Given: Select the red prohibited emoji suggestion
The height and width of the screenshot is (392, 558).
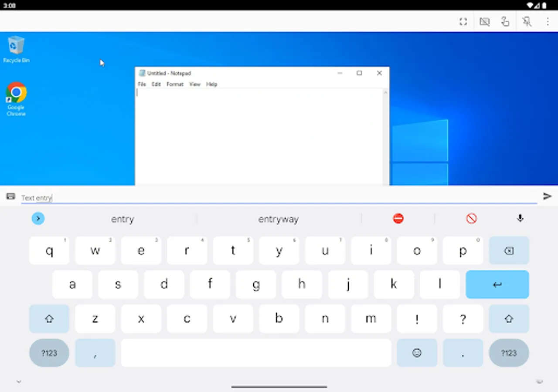Looking at the screenshot, I should pyautogui.click(x=398, y=219).
